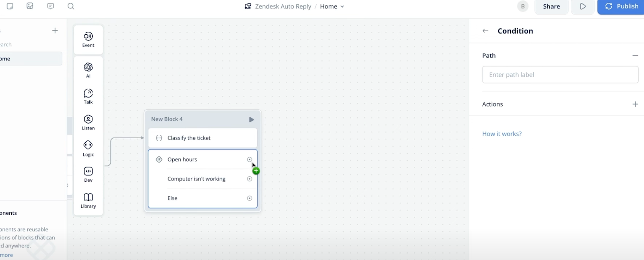Click the Open hours output port
This screenshot has width=644, height=260.
coord(250,160)
